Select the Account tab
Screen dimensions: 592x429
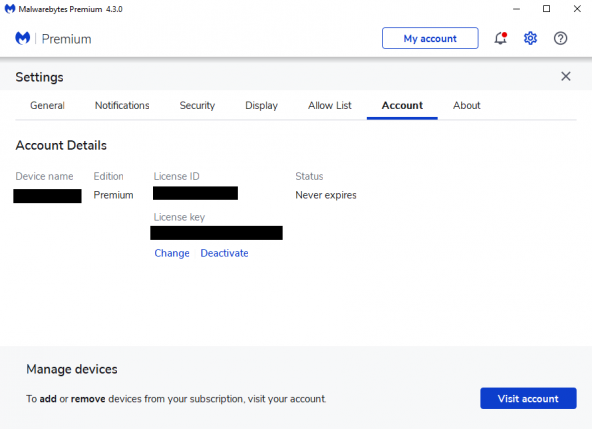pos(402,105)
